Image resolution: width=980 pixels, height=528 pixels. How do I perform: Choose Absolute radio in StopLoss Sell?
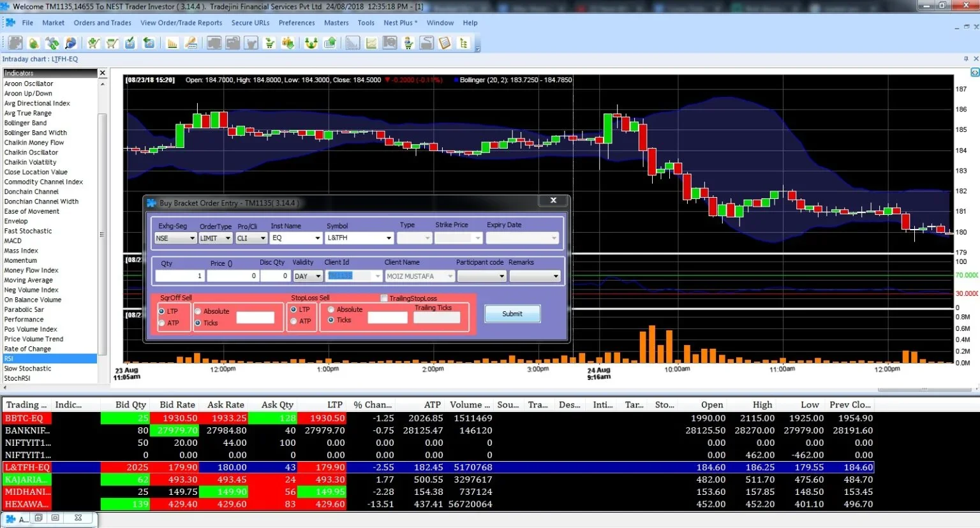331,309
